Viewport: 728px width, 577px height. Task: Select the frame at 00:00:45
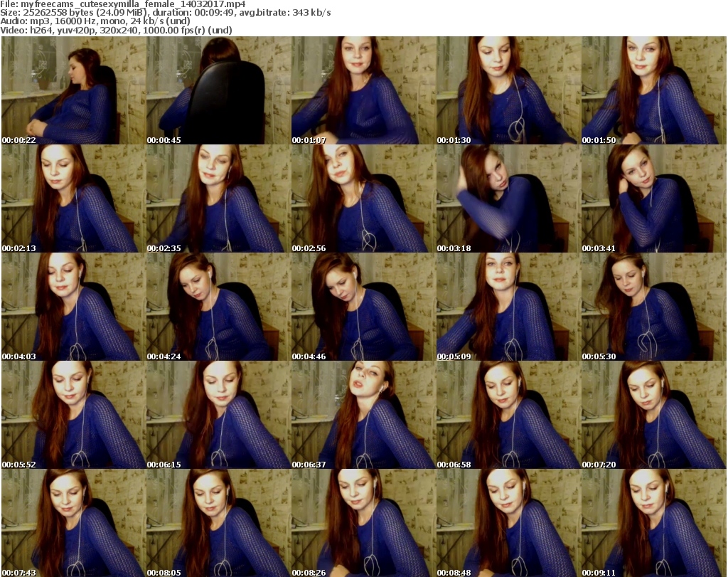[219, 90]
